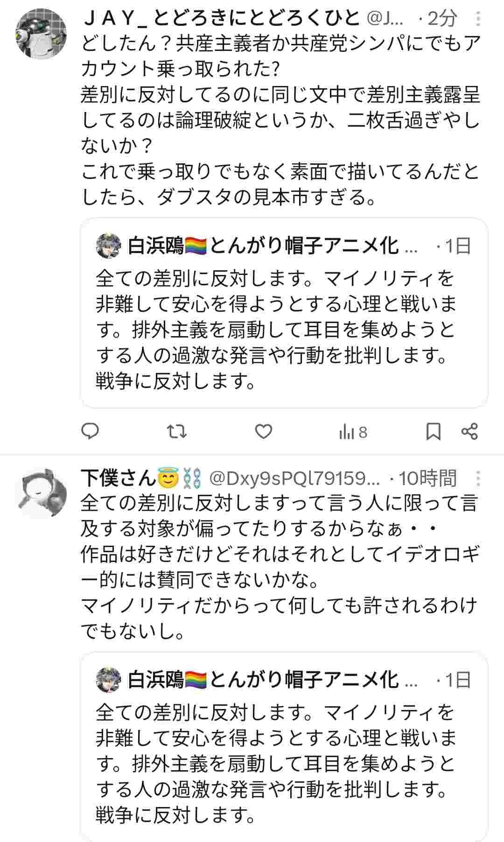Open JAY_とどろきにとどろくひと display name
The height and width of the screenshot is (842, 504).
click(222, 19)
